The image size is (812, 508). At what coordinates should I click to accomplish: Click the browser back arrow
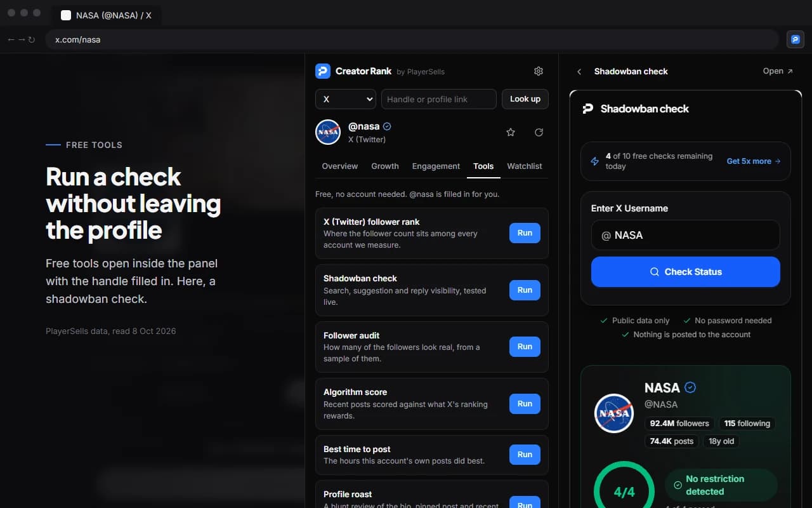(x=11, y=39)
